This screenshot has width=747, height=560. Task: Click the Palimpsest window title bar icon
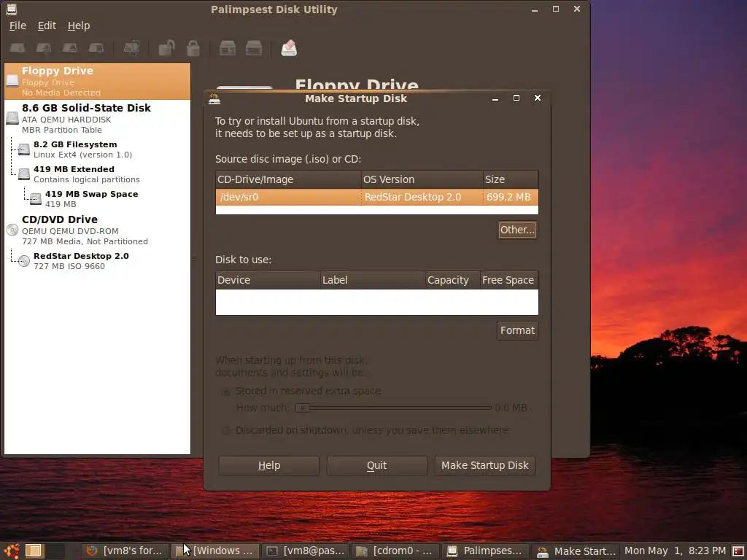click(12, 9)
